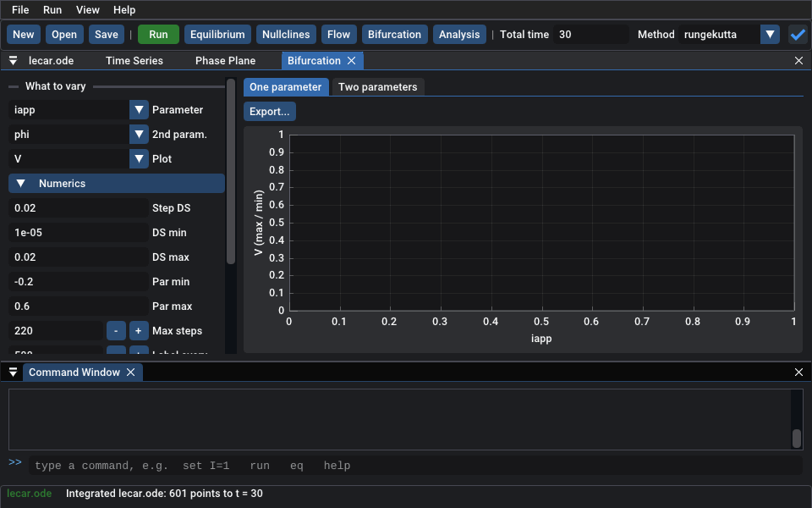Click the command input field
Screen dimensions: 812x508
coord(414,466)
